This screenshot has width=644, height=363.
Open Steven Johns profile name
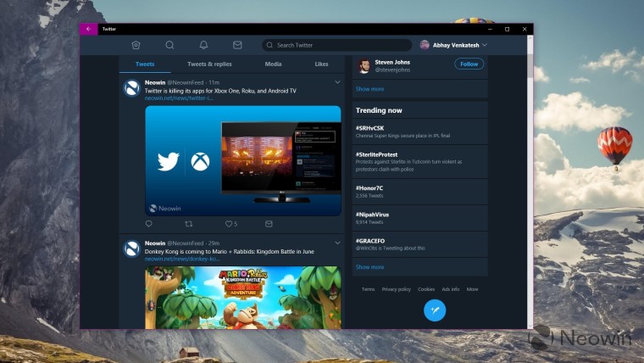pos(392,62)
